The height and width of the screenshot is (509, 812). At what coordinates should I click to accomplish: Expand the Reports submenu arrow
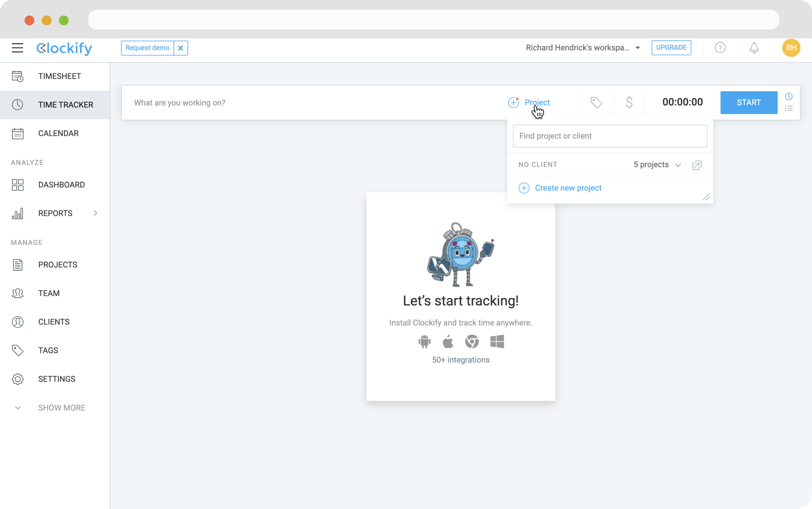coord(96,213)
